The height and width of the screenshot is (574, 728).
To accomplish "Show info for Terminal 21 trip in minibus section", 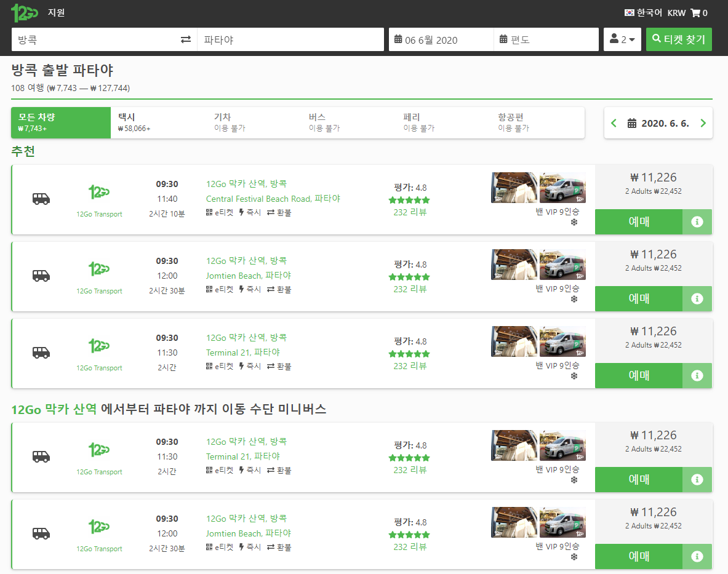I will click(697, 480).
